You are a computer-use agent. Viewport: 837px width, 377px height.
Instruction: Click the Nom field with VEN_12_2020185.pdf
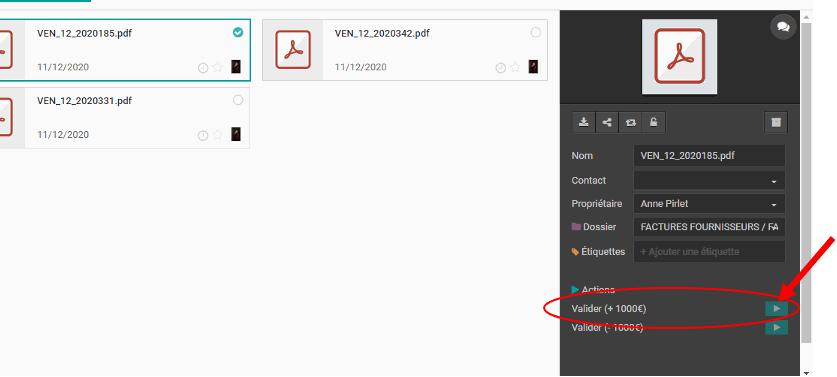709,156
